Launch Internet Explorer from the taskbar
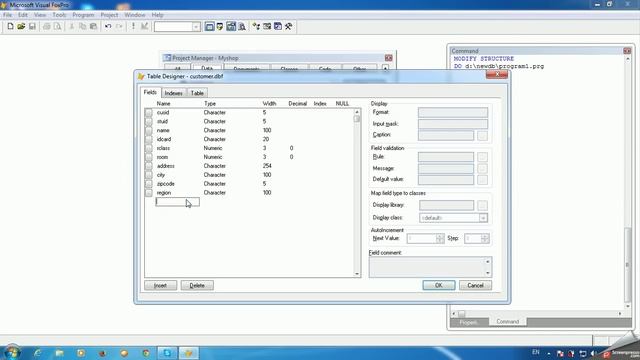The image size is (640, 360). 38,353
